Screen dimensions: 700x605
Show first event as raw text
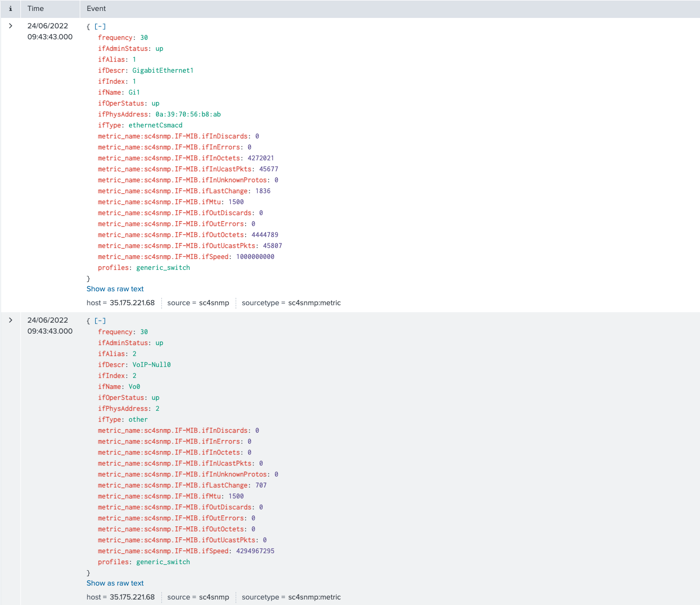tap(115, 289)
